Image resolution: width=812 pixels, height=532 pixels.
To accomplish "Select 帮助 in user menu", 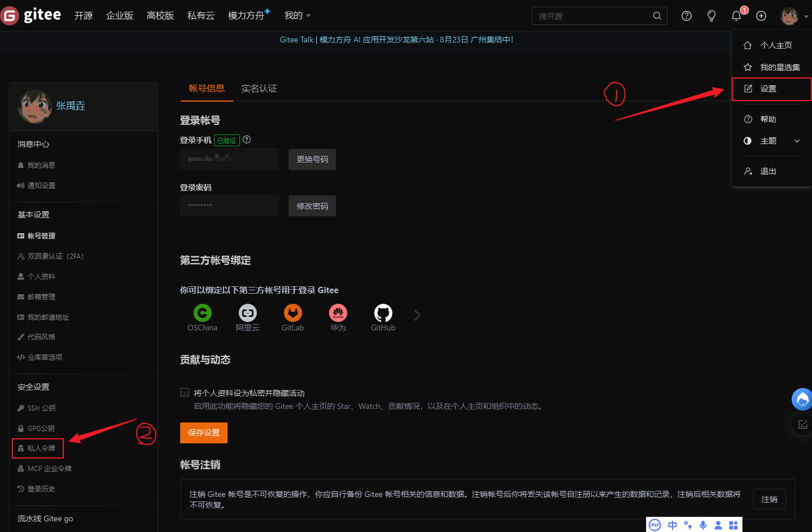I will (771, 119).
